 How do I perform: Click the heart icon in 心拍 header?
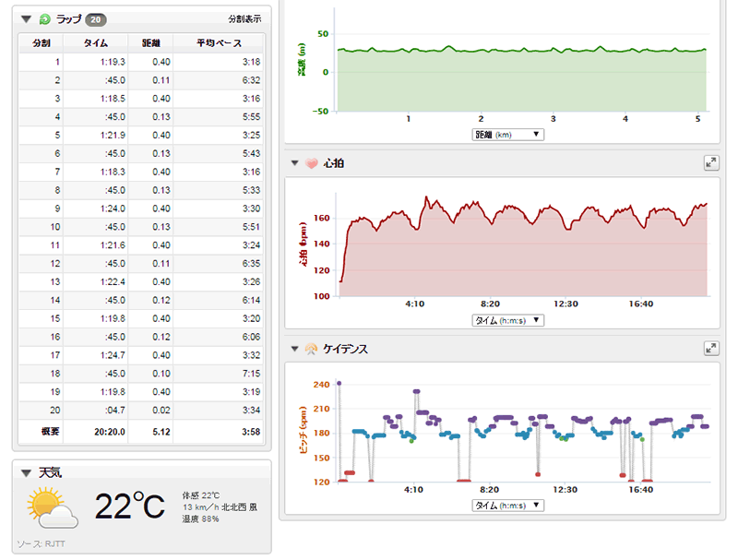[x=311, y=163]
